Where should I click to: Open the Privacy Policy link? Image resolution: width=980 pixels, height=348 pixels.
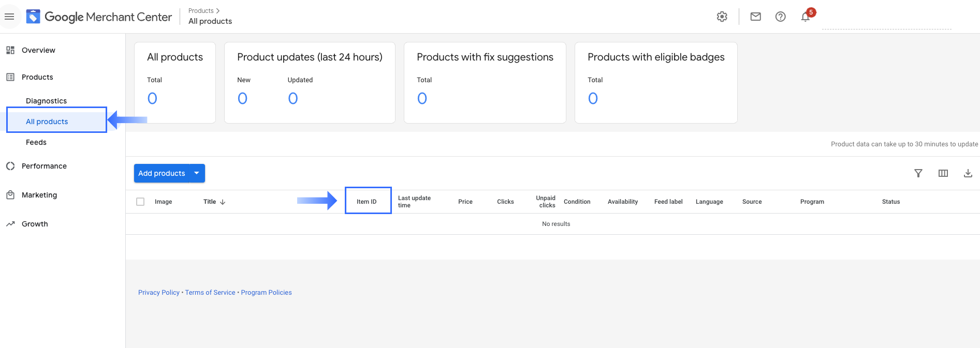click(x=158, y=293)
